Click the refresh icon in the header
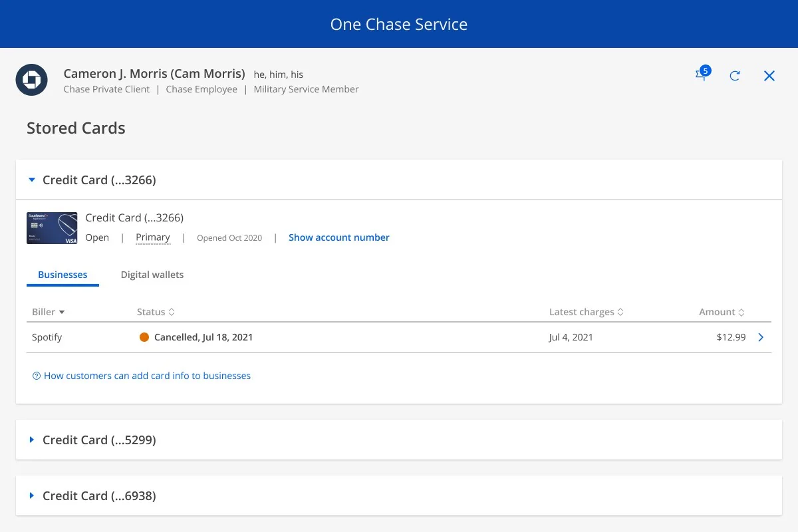The width and height of the screenshot is (798, 532). (x=735, y=76)
